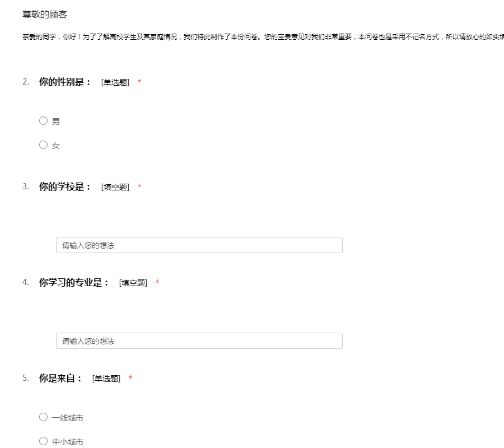The width and height of the screenshot is (504, 448).
Task: Click question number 5 label
Action: coord(25,379)
